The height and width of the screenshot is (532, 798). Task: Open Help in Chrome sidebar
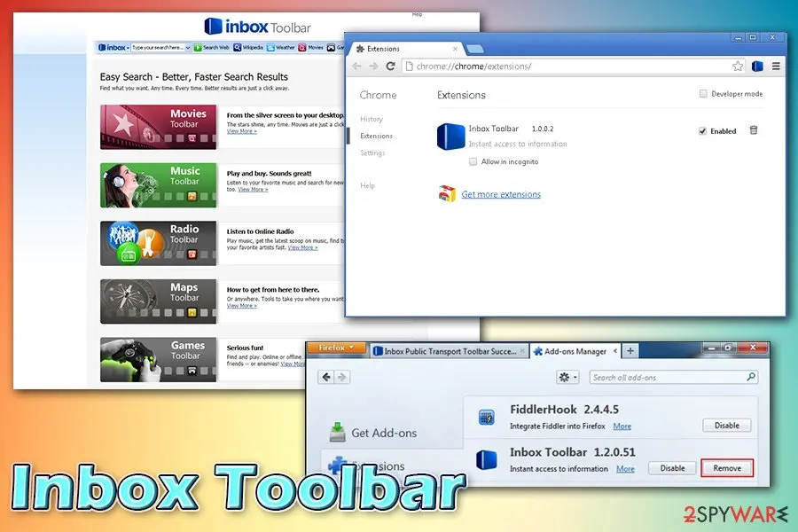pos(367,186)
